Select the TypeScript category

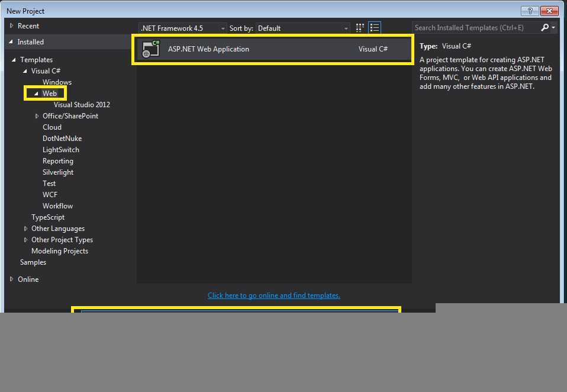[x=48, y=217]
